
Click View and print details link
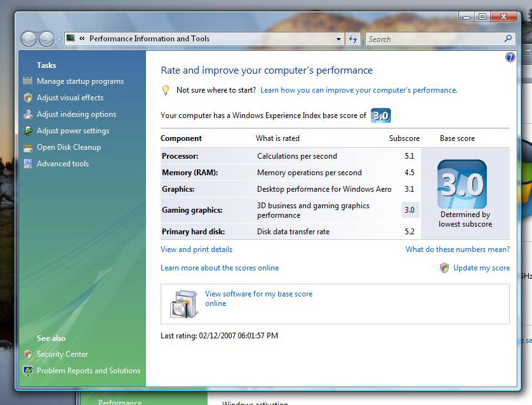196,249
